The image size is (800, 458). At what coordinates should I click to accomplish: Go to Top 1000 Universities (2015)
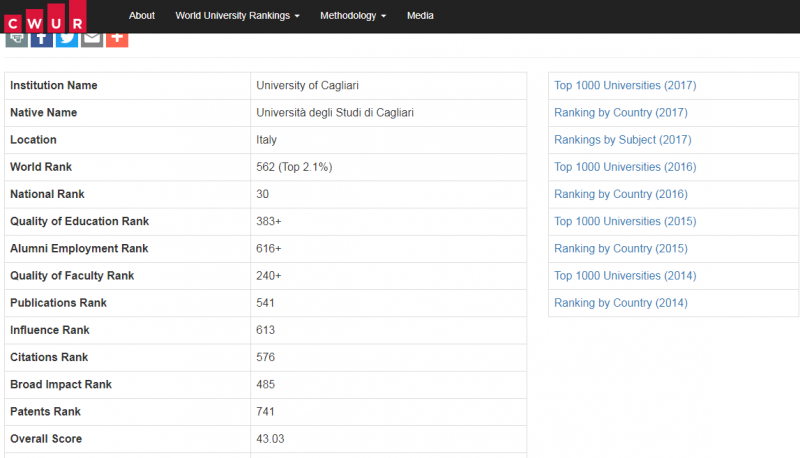point(625,221)
